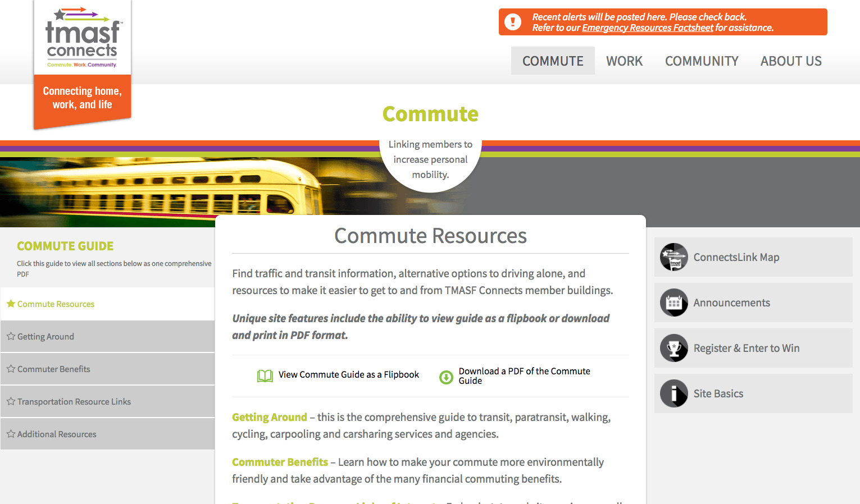Image resolution: width=860 pixels, height=504 pixels.
Task: Click the Register & Enter to Win trophy icon
Action: point(674,348)
